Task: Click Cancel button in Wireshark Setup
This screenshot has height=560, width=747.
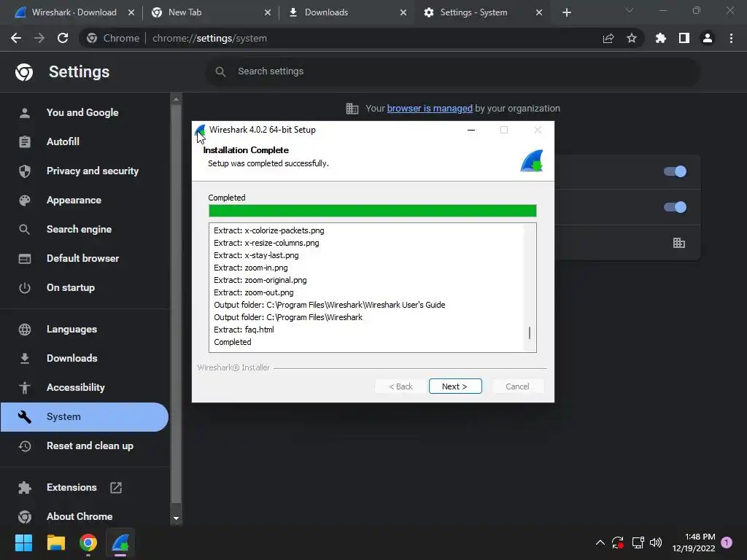Action: (517, 386)
